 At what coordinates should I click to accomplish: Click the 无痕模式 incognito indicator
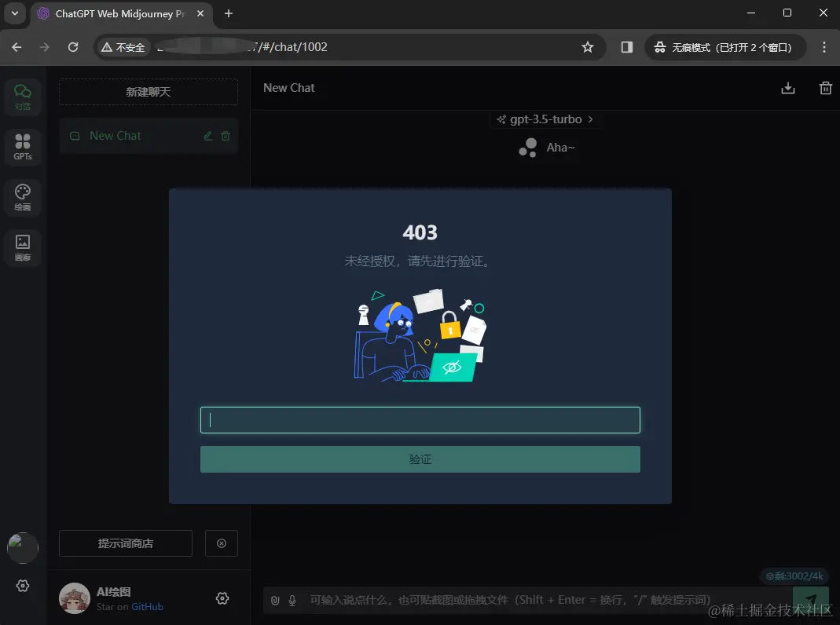point(724,47)
